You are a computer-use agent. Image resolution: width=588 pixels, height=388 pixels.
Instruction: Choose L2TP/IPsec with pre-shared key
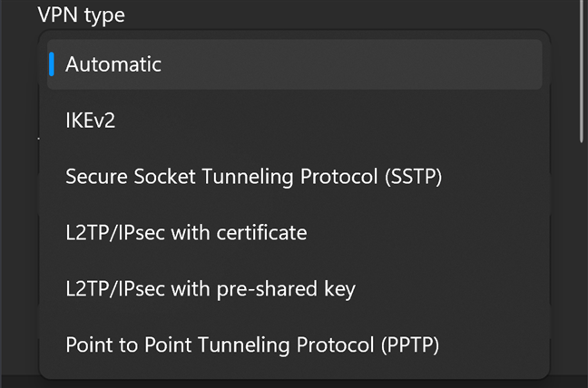pos(294,289)
